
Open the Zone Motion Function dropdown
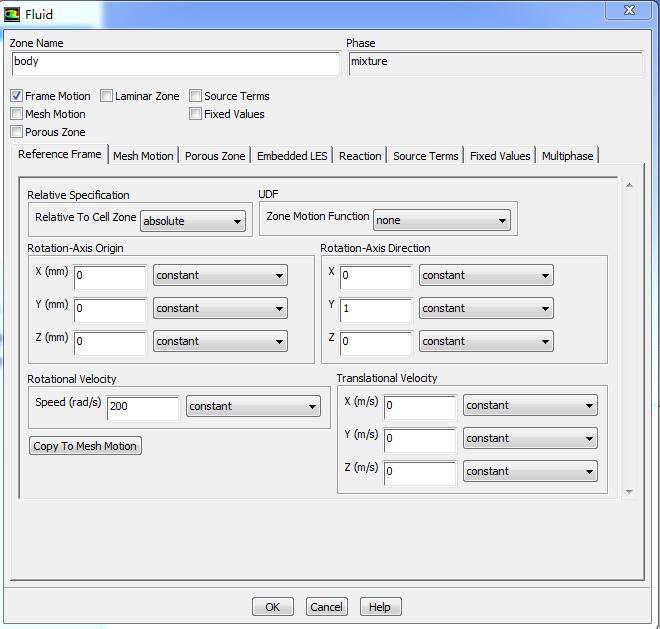coord(442,220)
